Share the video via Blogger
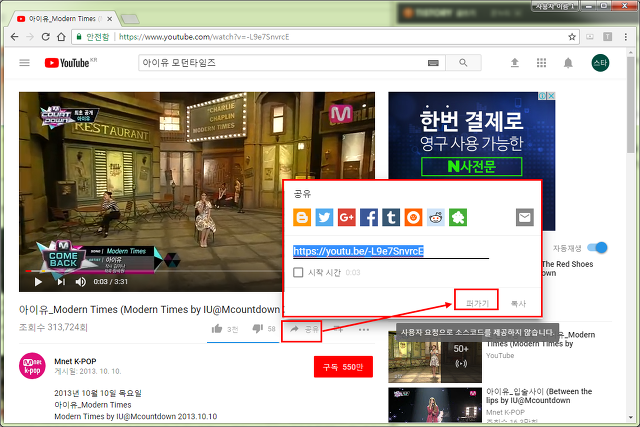The image size is (640, 427). click(x=302, y=217)
